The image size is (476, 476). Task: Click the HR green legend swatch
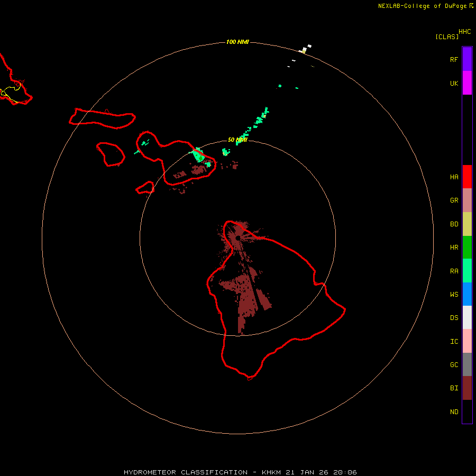(467, 247)
